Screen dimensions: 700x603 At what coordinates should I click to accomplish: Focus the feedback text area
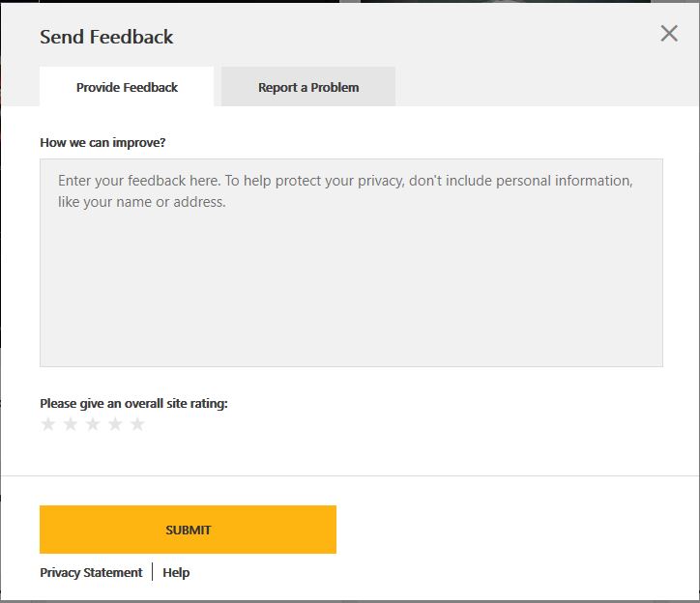pyautogui.click(x=351, y=263)
